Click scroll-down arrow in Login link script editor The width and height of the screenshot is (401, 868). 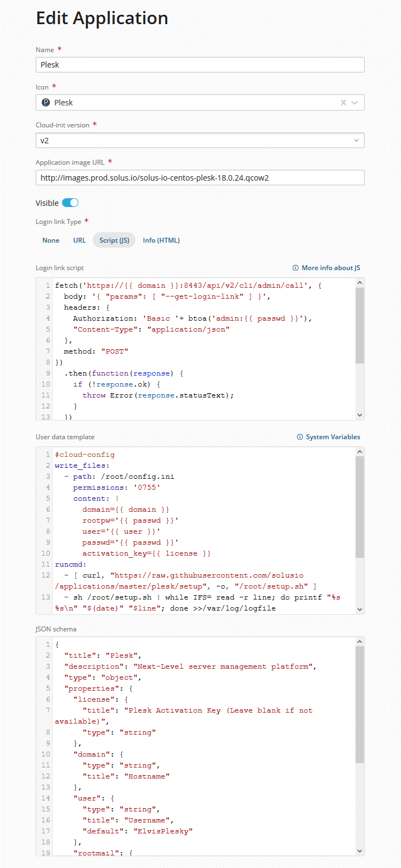[360, 415]
